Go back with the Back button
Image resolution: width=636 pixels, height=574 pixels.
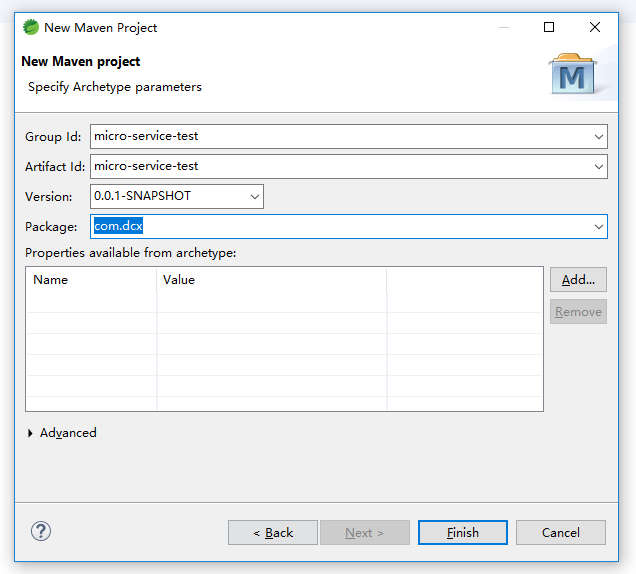pos(273,533)
